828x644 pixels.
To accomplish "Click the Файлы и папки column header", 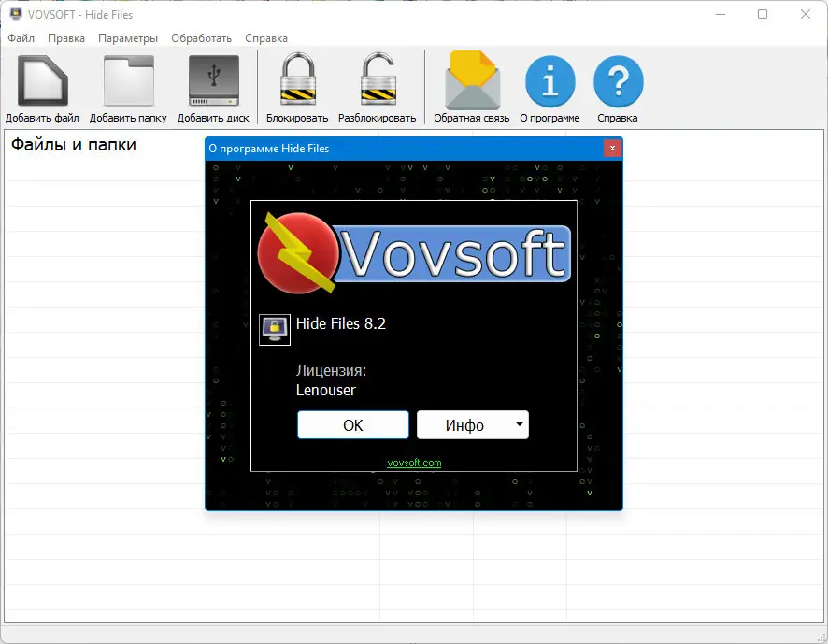I will pyautogui.click(x=74, y=144).
